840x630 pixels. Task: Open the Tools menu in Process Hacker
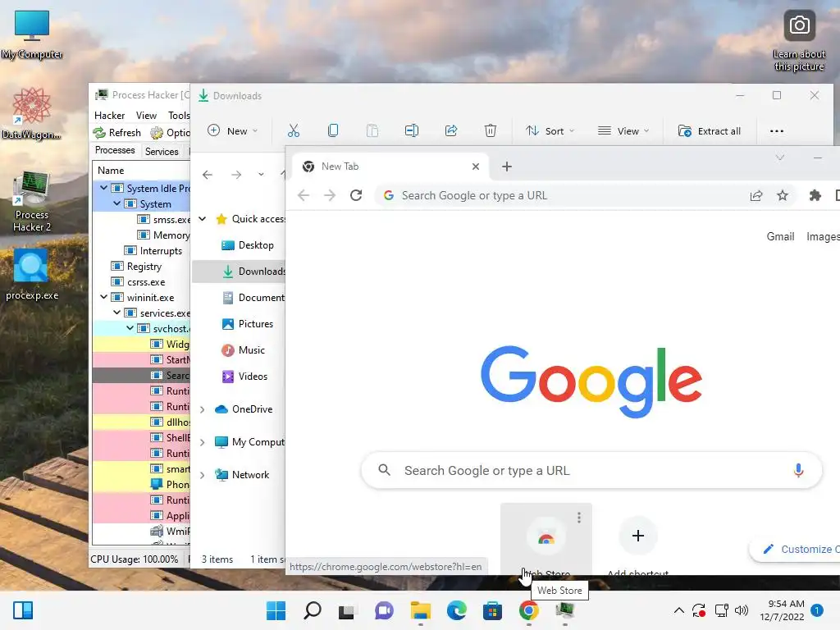click(x=179, y=116)
